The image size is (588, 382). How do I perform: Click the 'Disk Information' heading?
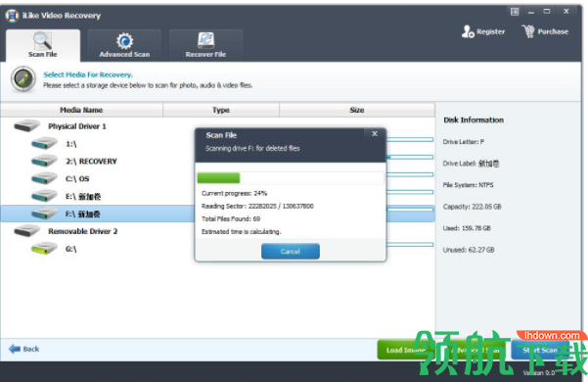pyautogui.click(x=474, y=120)
